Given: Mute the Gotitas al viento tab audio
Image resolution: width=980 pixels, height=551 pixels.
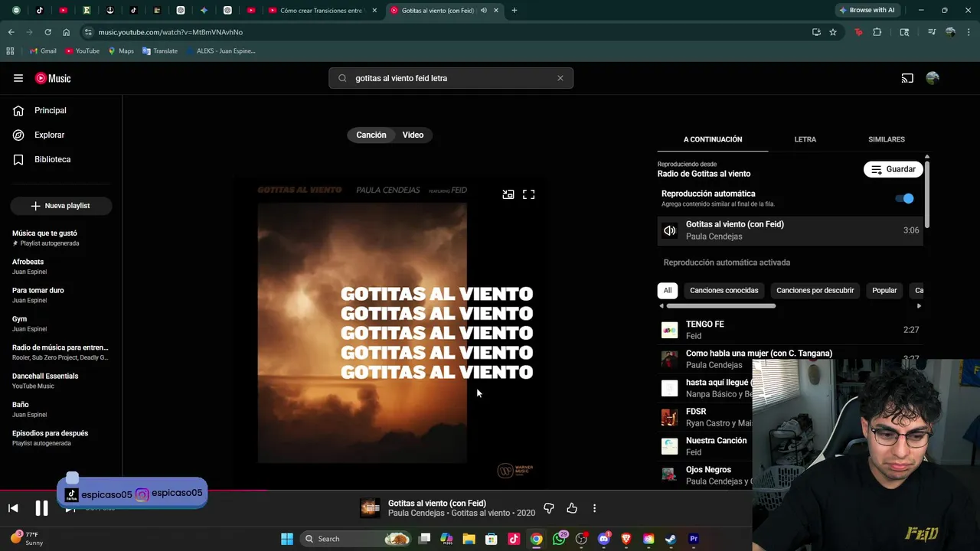Looking at the screenshot, I should 484,11.
